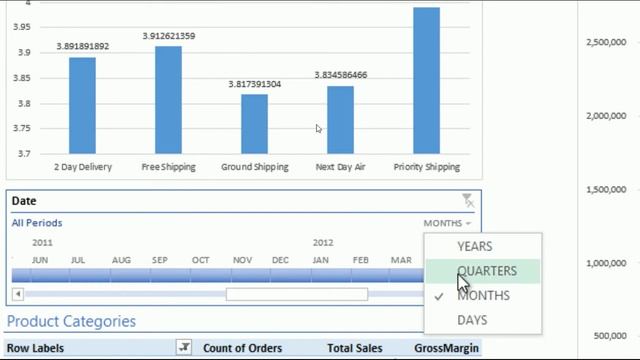Click the Product Categories heading
Image resolution: width=640 pixels, height=360 pixels.
[71, 321]
